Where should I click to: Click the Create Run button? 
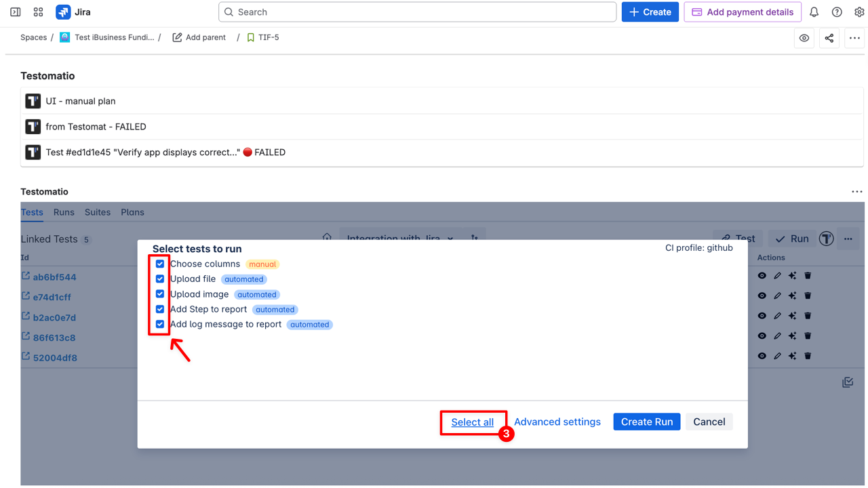(x=646, y=422)
